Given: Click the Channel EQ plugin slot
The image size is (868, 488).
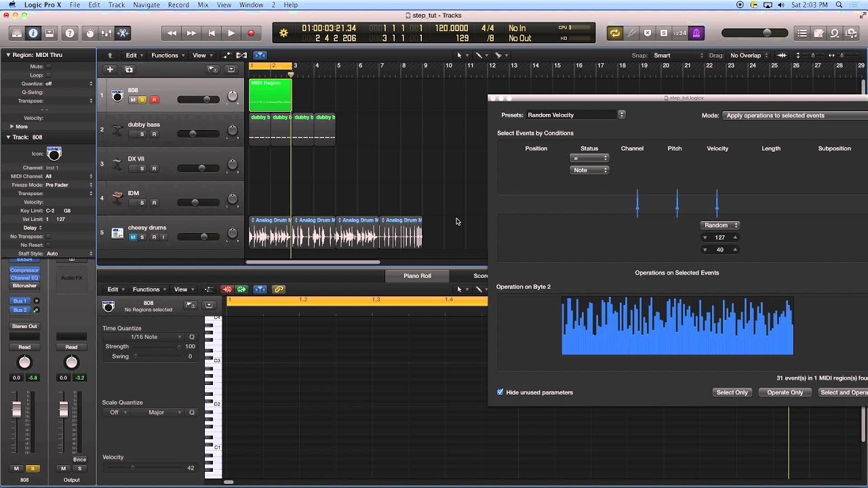Looking at the screenshot, I should (x=24, y=278).
